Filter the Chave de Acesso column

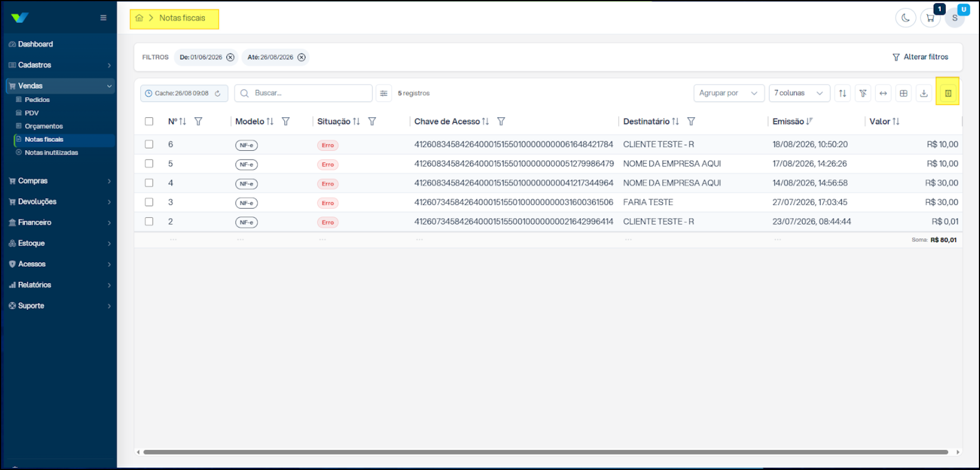501,121
